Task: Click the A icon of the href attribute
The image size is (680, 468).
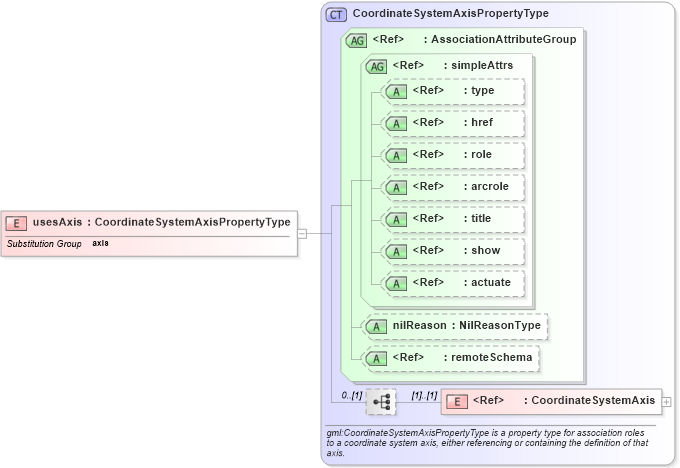Action: click(x=396, y=124)
